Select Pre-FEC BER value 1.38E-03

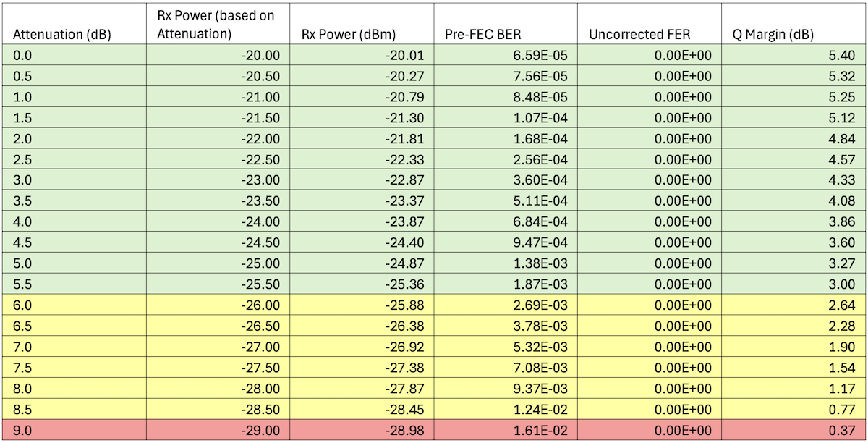(x=506, y=263)
